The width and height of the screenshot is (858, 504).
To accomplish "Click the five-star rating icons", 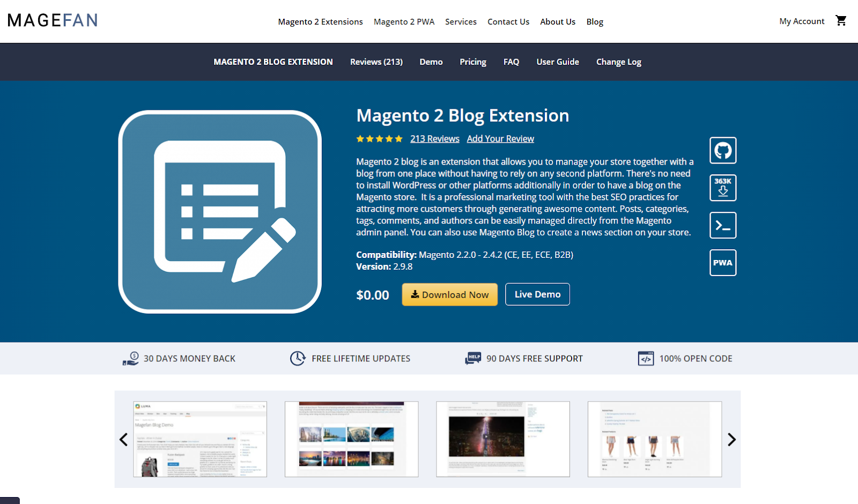I will (x=379, y=139).
